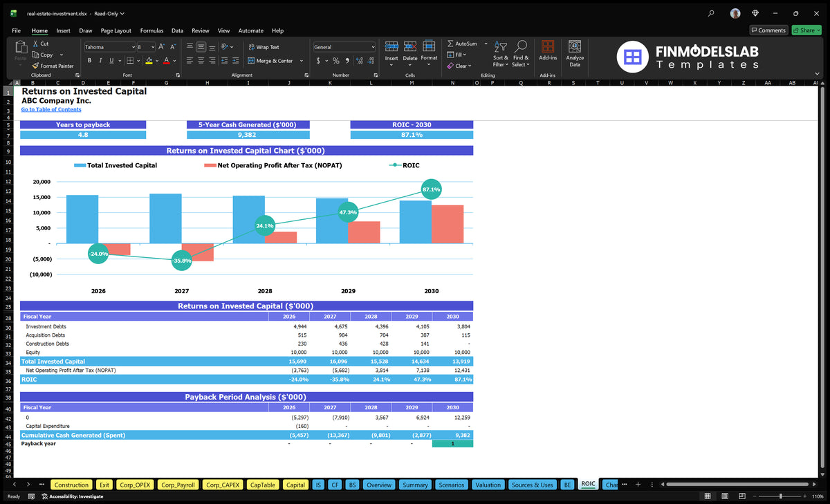Open the Font group dialog launcher
This screenshot has width=830, height=504.
(178, 75)
